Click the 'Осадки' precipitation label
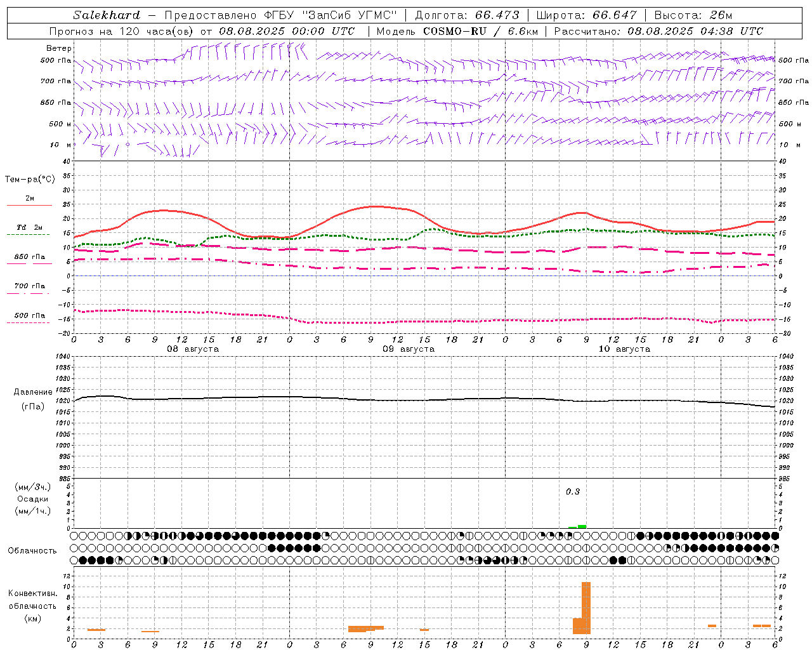Image resolution: width=812 pixels, height=650 pixels. [x=33, y=499]
